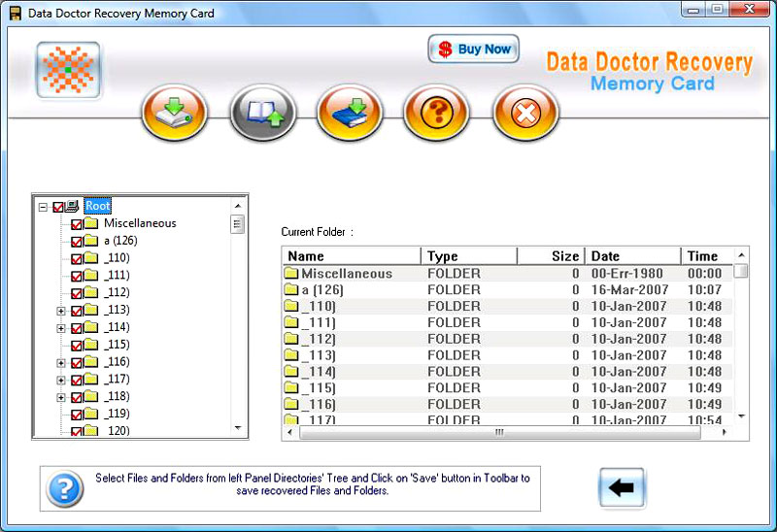The image size is (777, 532).
Task: Select the Miscellaneous row in file list
Action: click(507, 274)
